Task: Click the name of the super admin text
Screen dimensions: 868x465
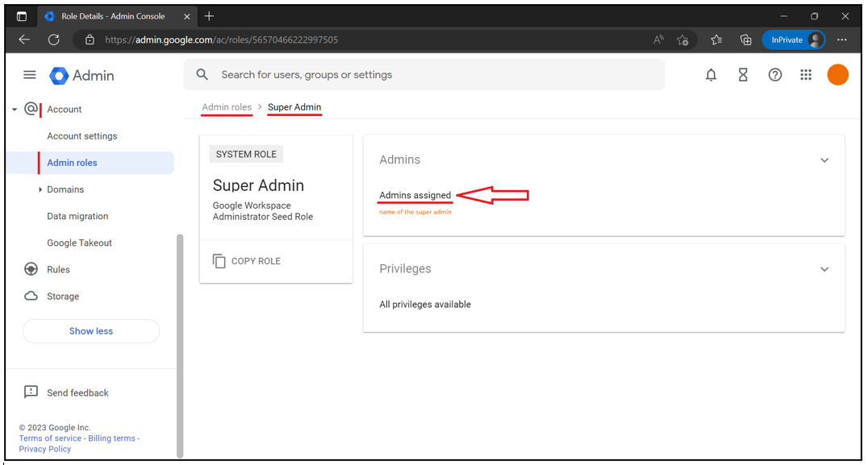Action: click(415, 212)
